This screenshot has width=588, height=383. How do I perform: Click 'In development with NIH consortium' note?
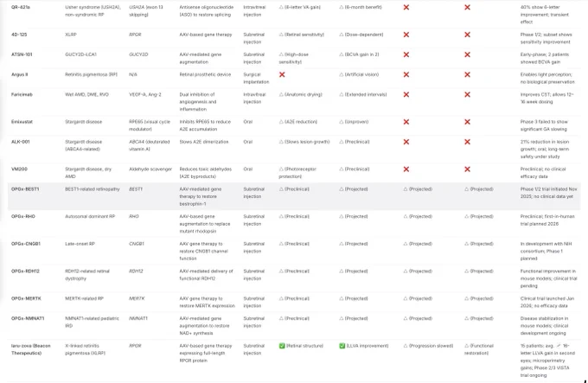click(546, 251)
